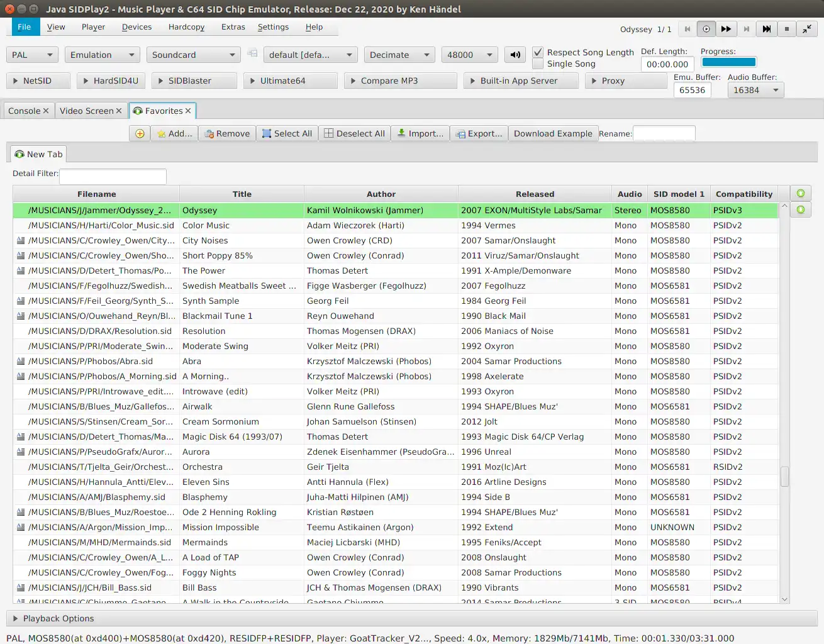Click the Download Example button
This screenshot has width=824, height=644.
click(553, 133)
